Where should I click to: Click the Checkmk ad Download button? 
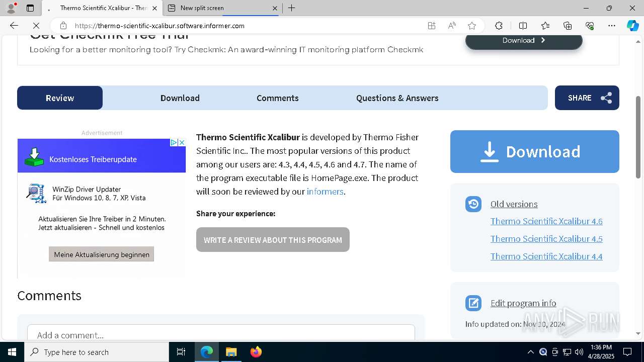[524, 41]
